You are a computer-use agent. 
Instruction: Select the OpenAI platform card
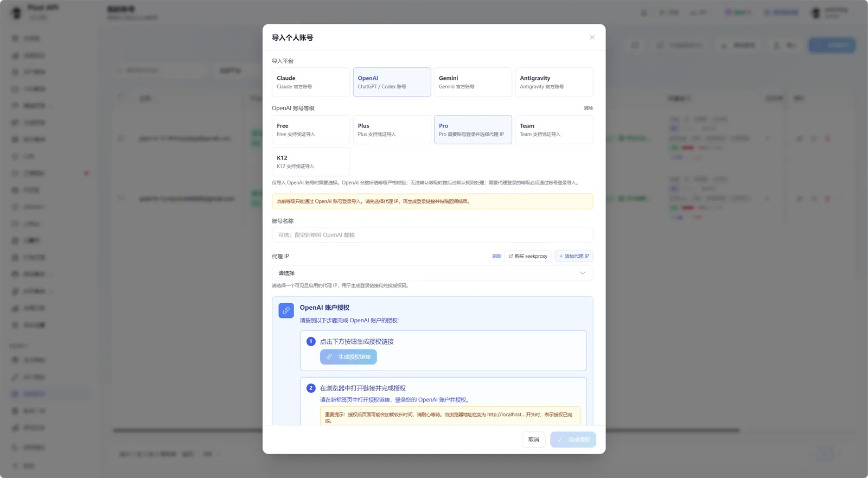coord(392,82)
